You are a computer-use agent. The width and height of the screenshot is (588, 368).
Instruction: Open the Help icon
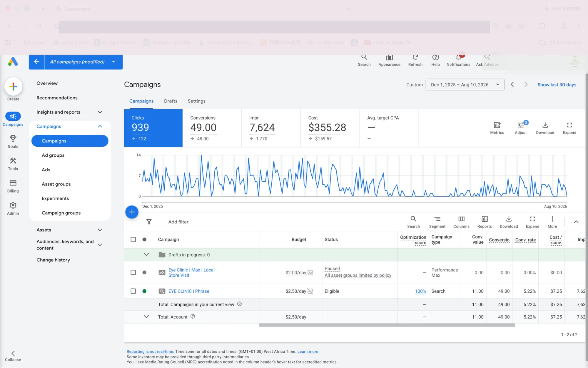click(435, 57)
